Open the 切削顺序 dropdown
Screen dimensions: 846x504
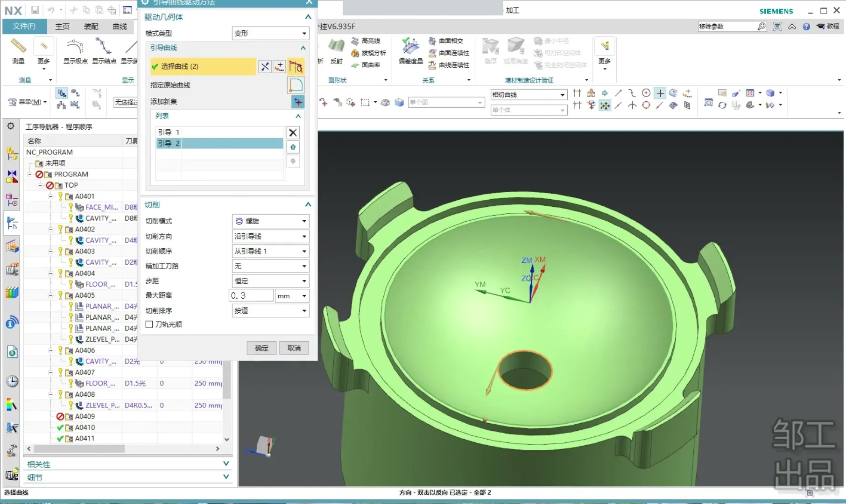click(270, 252)
